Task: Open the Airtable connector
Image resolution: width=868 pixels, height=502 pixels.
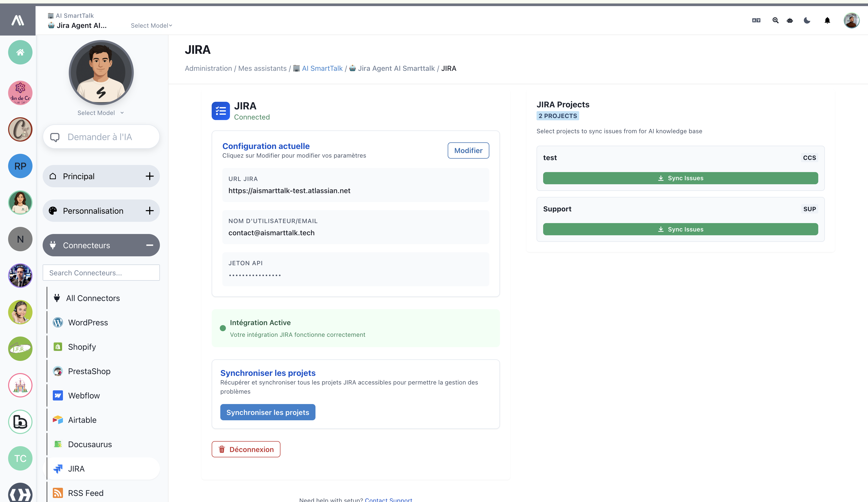Action: (82, 420)
